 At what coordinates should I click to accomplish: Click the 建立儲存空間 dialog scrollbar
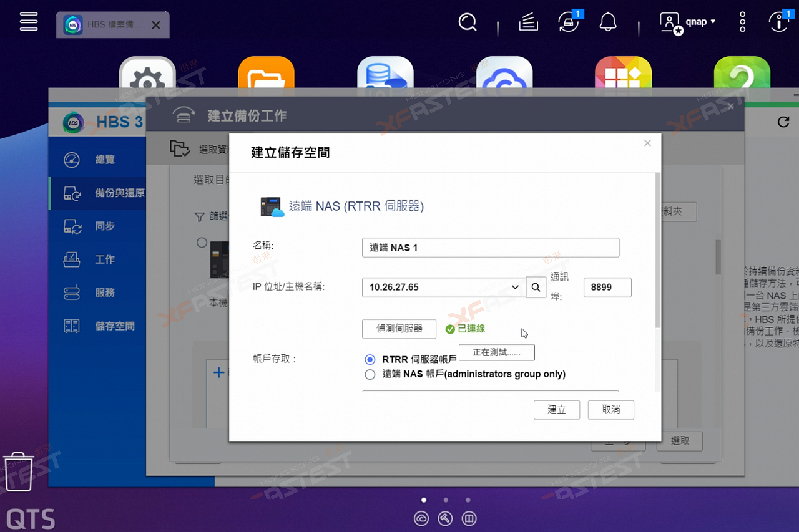(657, 251)
